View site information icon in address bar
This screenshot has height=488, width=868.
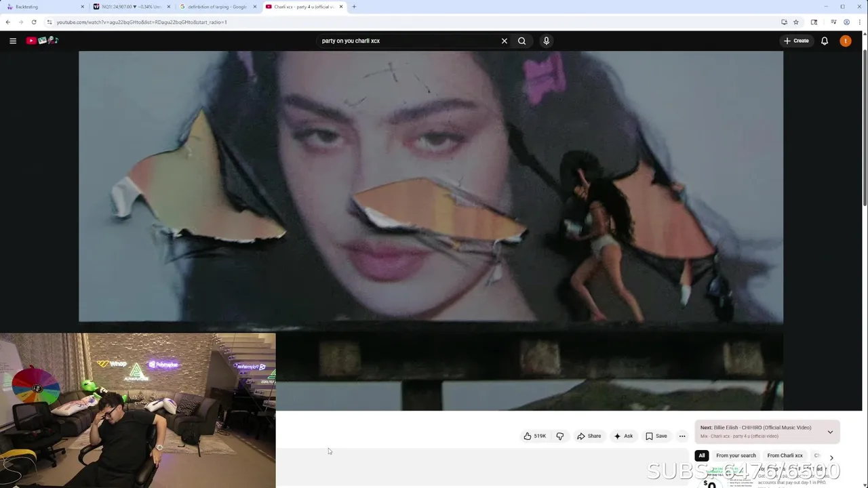(x=49, y=22)
